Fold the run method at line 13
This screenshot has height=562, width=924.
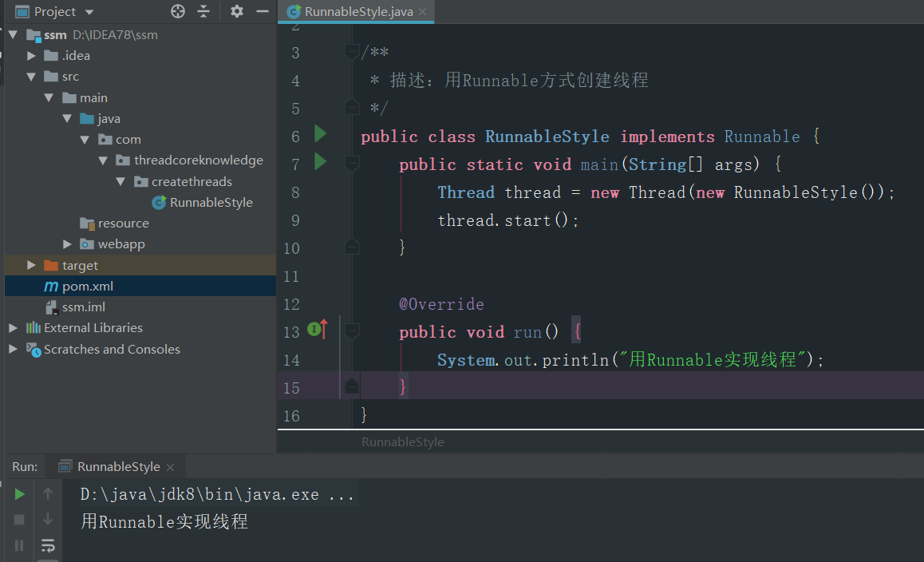point(352,331)
